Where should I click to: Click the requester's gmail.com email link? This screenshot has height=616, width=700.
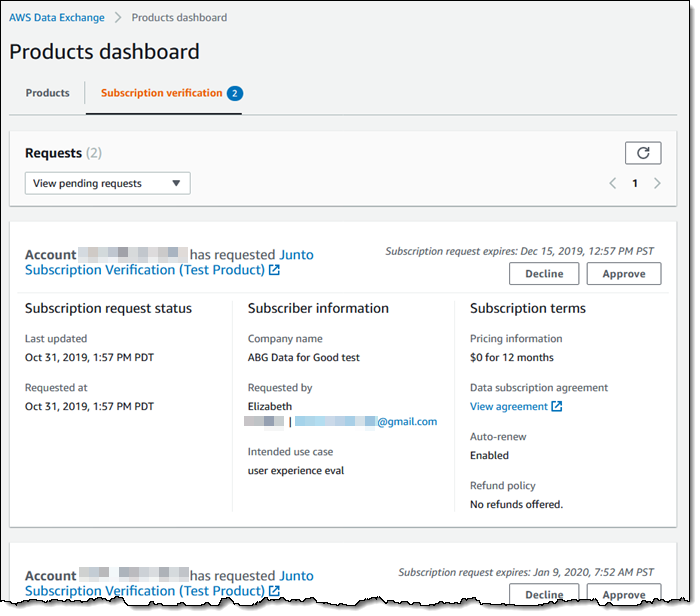[x=407, y=422]
